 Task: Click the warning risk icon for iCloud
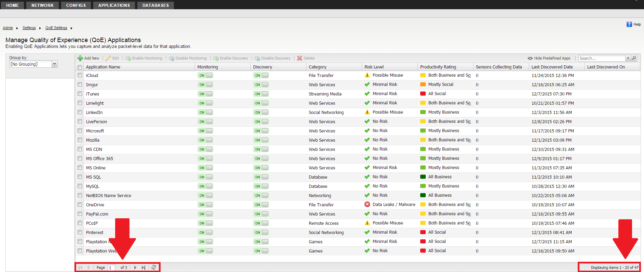click(x=367, y=75)
